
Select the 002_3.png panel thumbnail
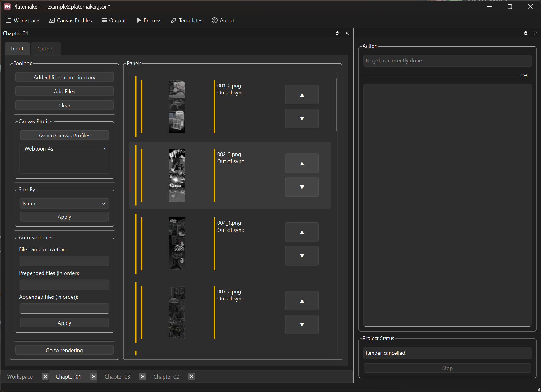coord(177,175)
